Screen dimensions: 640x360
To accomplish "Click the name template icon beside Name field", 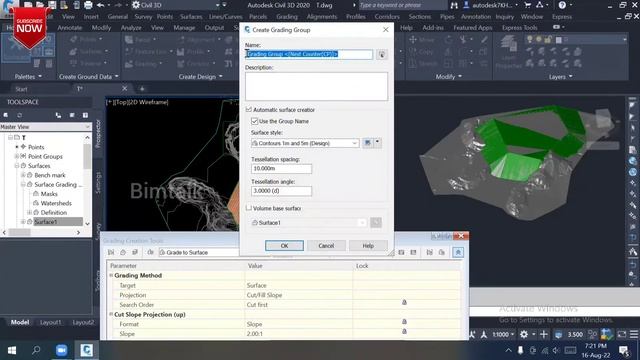I will [x=382, y=54].
